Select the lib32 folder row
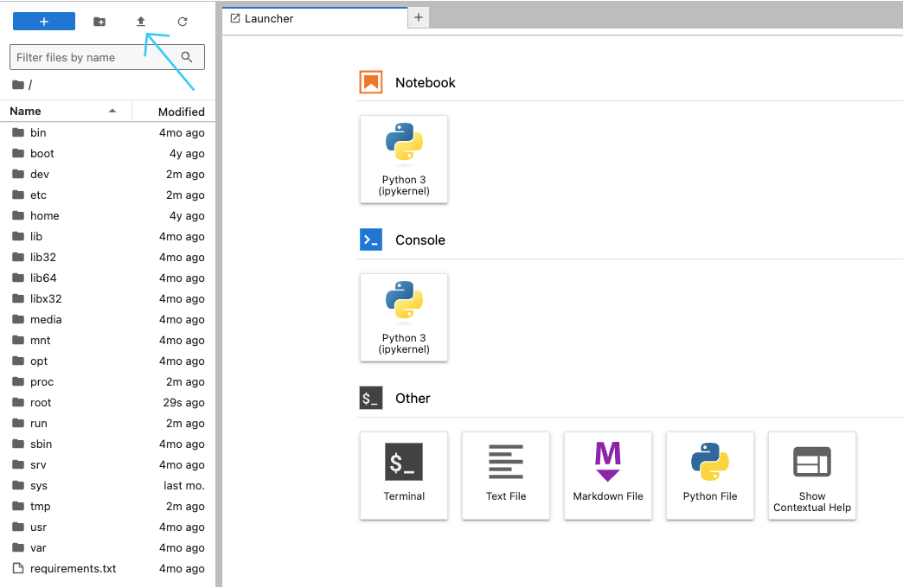 click(x=108, y=257)
